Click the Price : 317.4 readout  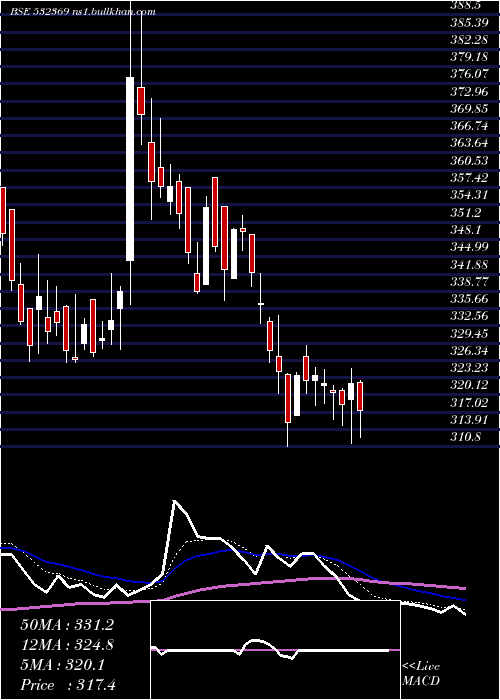click(x=68, y=685)
